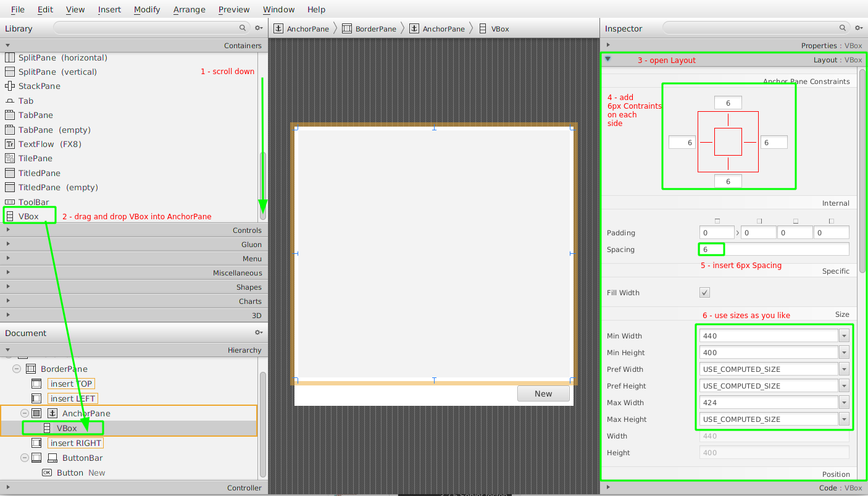This screenshot has width=868, height=496.
Task: Collapse the ButtonBar node in Hierarchy
Action: pyautogui.click(x=25, y=458)
